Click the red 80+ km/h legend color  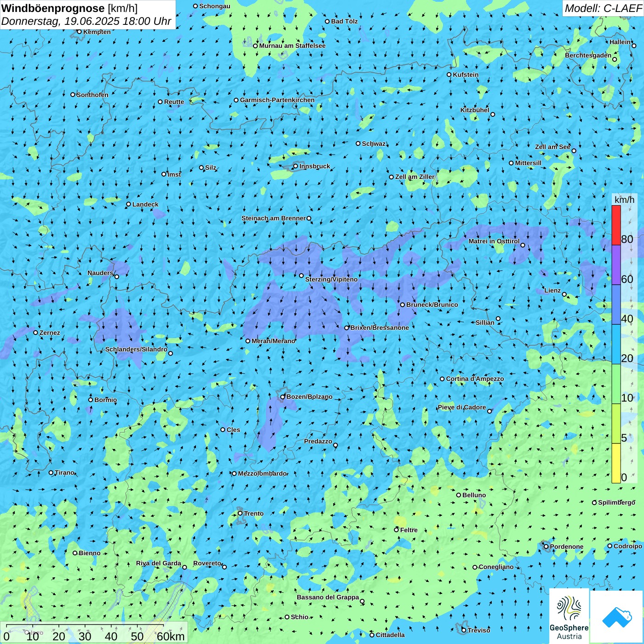click(x=616, y=225)
